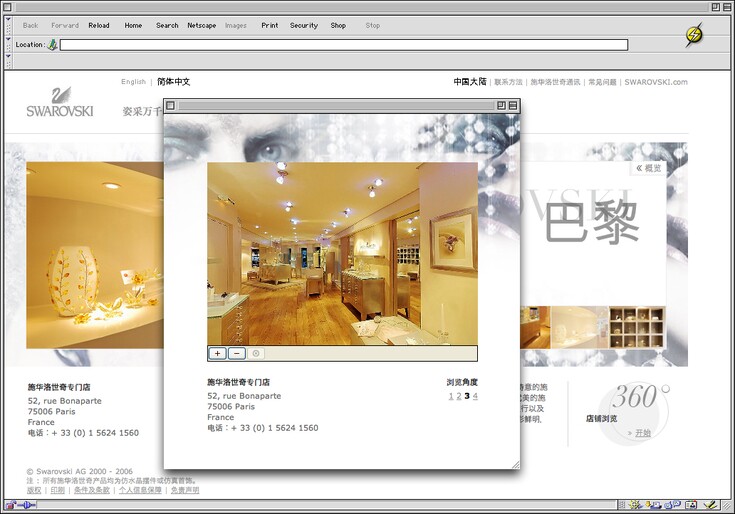This screenshot has height=514, width=735.
Task: Open the 免责声明 disclaimer footer link
Action: click(185, 490)
